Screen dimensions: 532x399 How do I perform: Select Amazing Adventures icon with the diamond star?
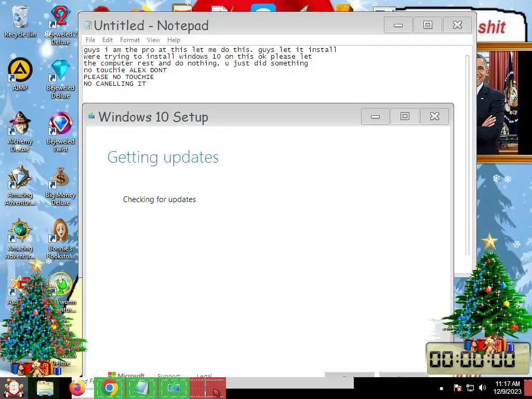click(x=20, y=185)
